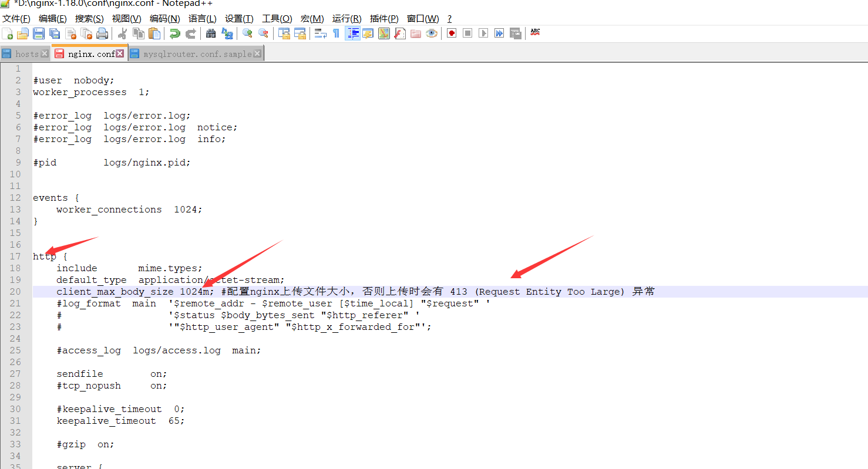Open the 编码(N) menu

(165, 19)
